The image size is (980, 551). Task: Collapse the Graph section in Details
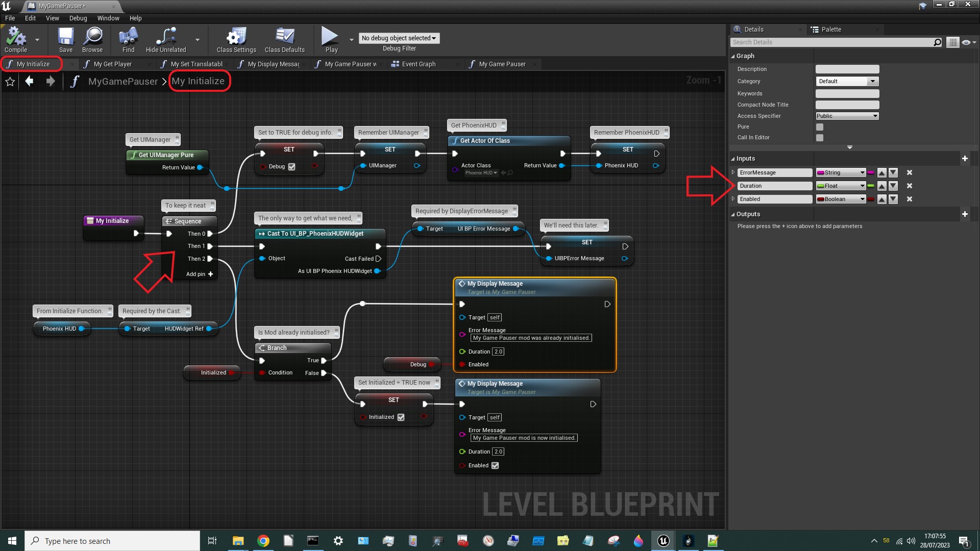click(x=733, y=56)
